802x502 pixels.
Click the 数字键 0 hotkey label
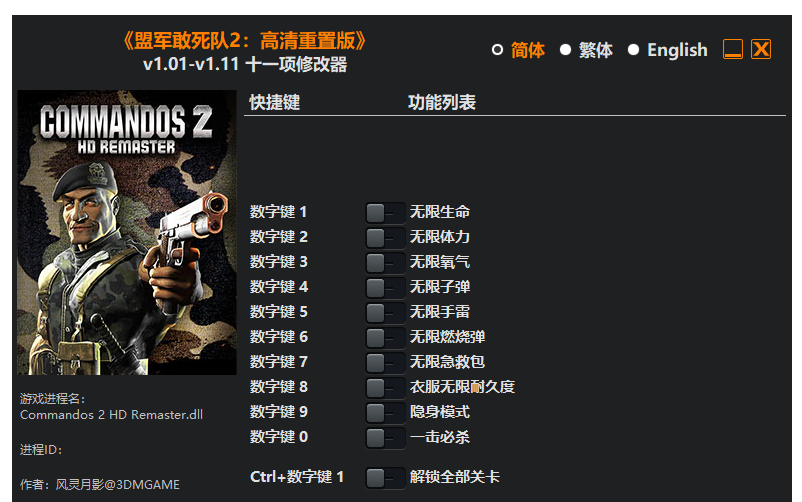click(278, 438)
